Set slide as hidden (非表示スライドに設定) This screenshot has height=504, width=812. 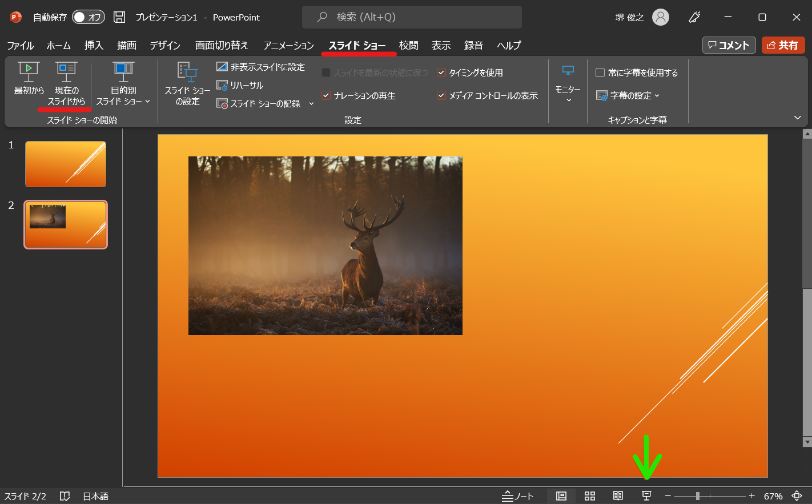point(260,67)
